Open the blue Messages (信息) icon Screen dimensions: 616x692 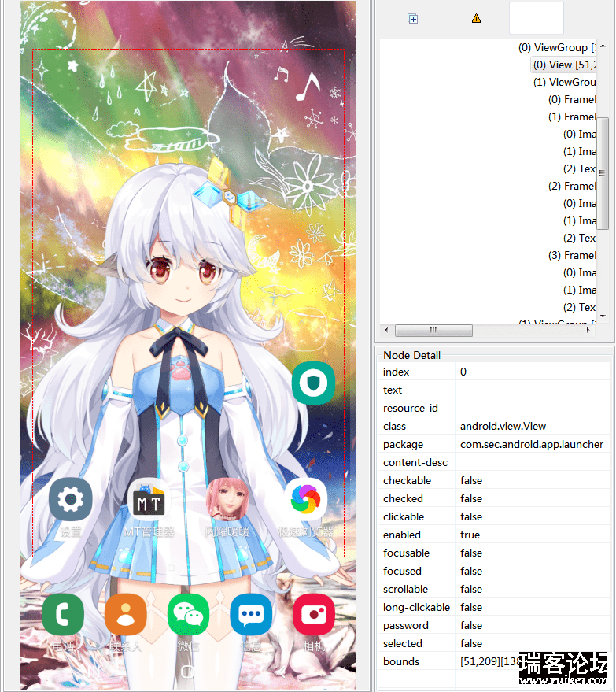point(251,614)
